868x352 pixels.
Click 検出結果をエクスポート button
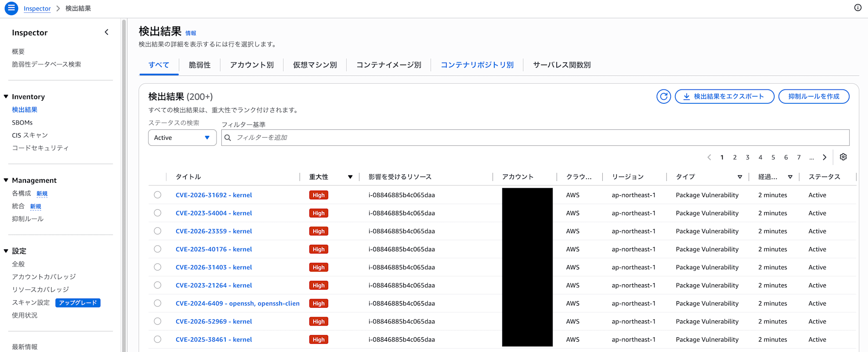(x=724, y=96)
